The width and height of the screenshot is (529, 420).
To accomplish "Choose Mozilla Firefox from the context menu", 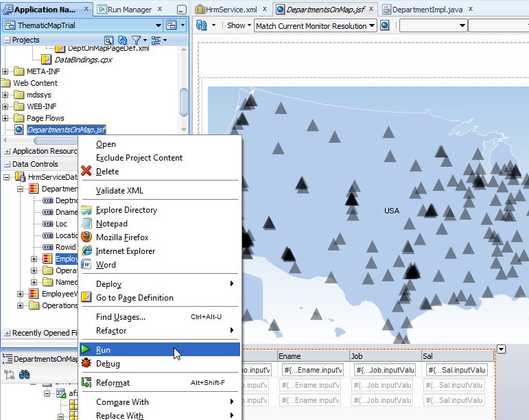I will click(x=122, y=237).
